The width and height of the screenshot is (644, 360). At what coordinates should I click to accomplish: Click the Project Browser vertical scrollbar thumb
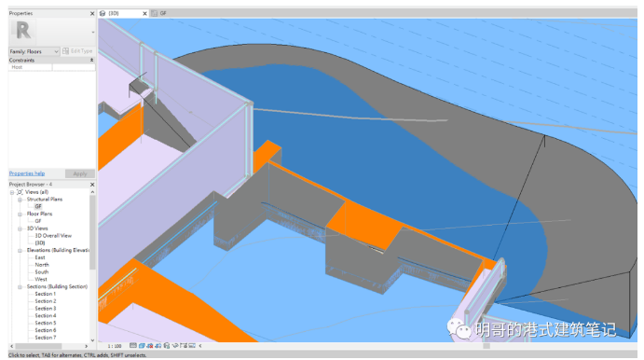[92, 232]
